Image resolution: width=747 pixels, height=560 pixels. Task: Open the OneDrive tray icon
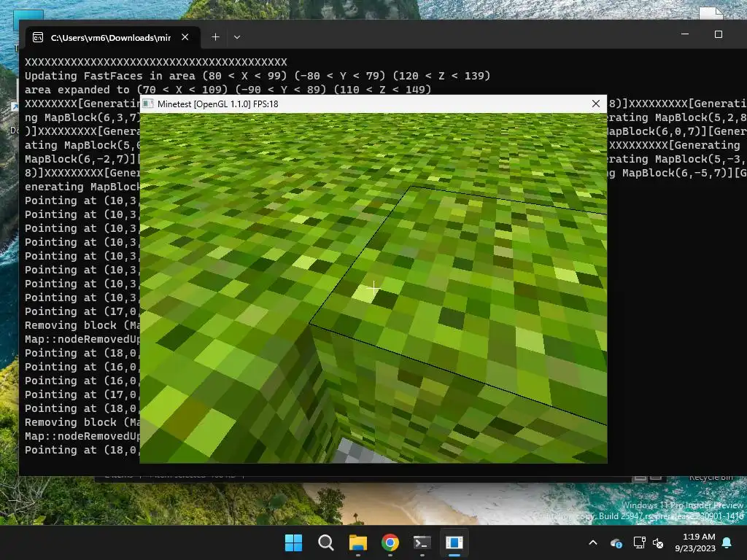coord(616,542)
